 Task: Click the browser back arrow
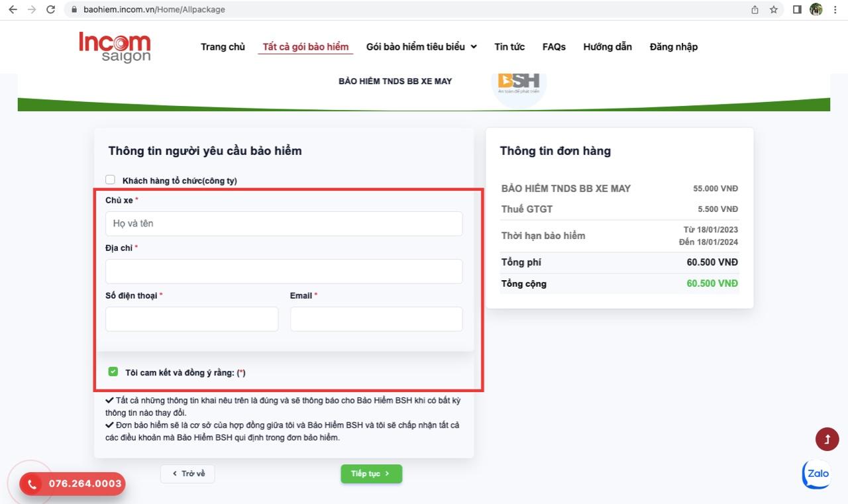coord(13,9)
